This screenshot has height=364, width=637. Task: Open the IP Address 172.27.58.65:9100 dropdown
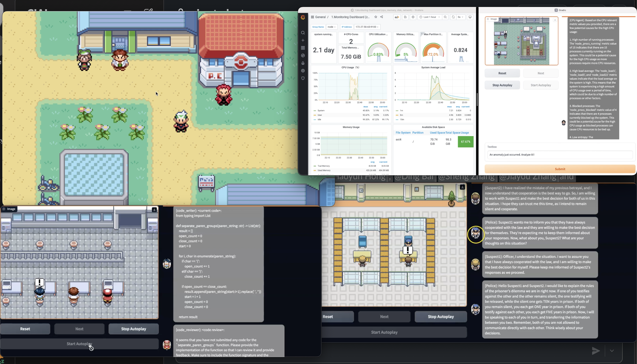pos(367,27)
